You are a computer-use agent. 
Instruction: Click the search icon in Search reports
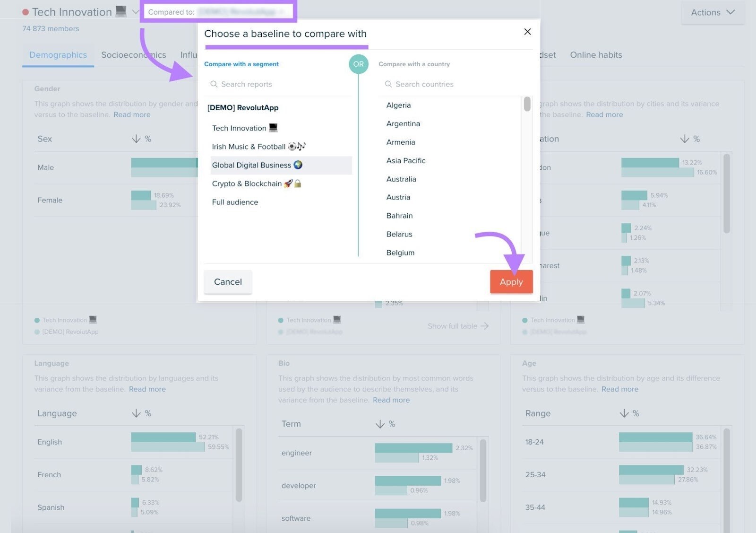pos(214,84)
